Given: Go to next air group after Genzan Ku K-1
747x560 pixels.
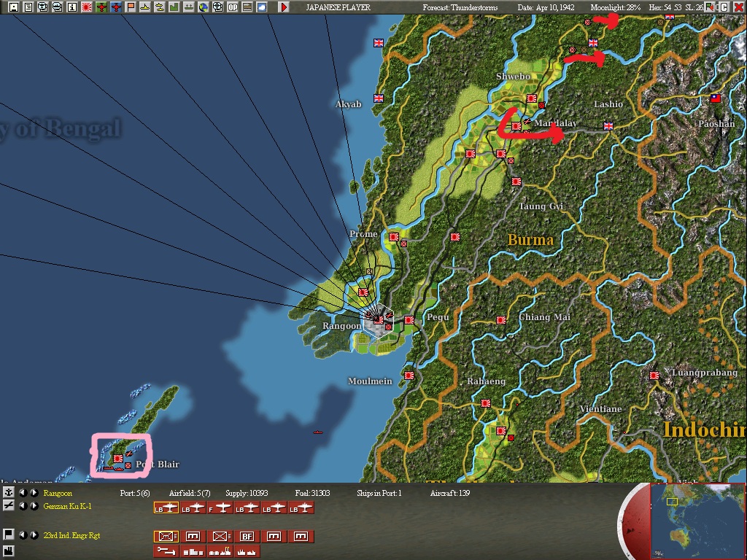Looking at the screenshot, I should (x=34, y=506).
